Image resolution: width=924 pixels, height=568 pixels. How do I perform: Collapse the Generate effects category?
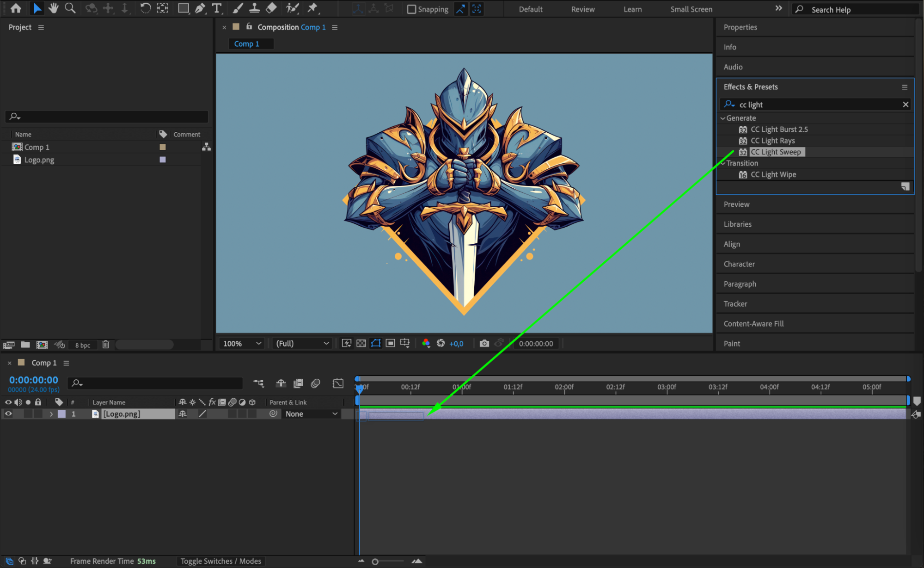coord(722,118)
